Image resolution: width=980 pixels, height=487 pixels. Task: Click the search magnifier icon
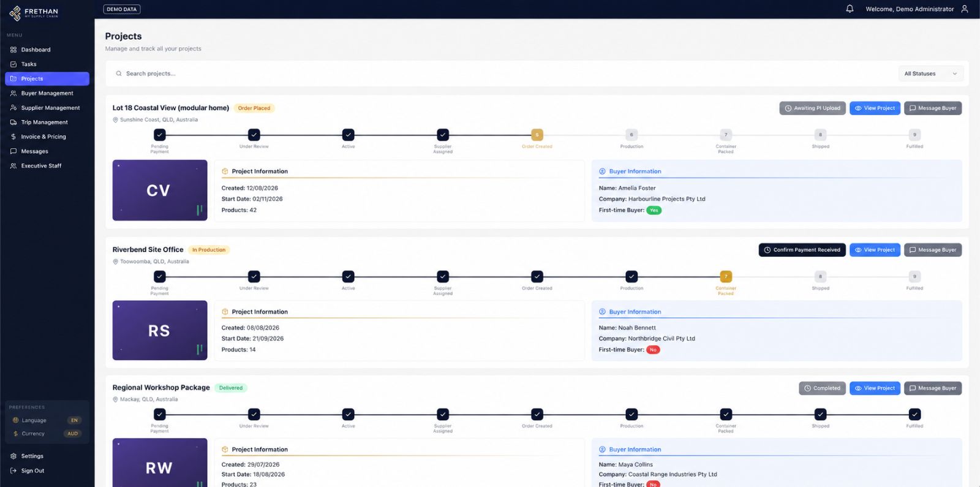point(119,74)
